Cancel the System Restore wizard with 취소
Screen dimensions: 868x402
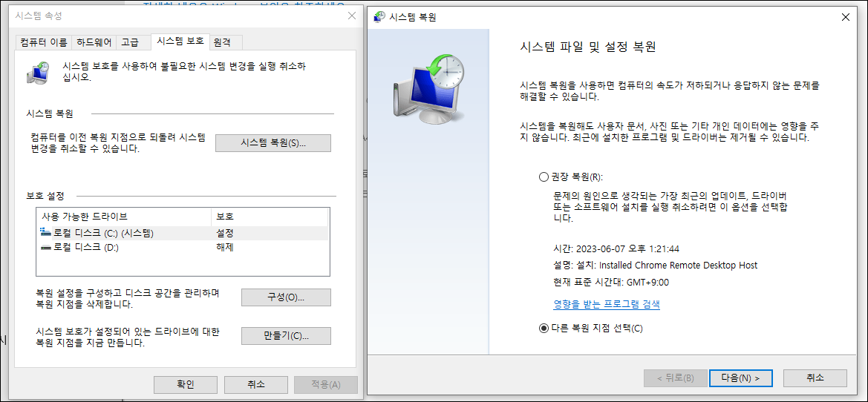[x=815, y=378]
